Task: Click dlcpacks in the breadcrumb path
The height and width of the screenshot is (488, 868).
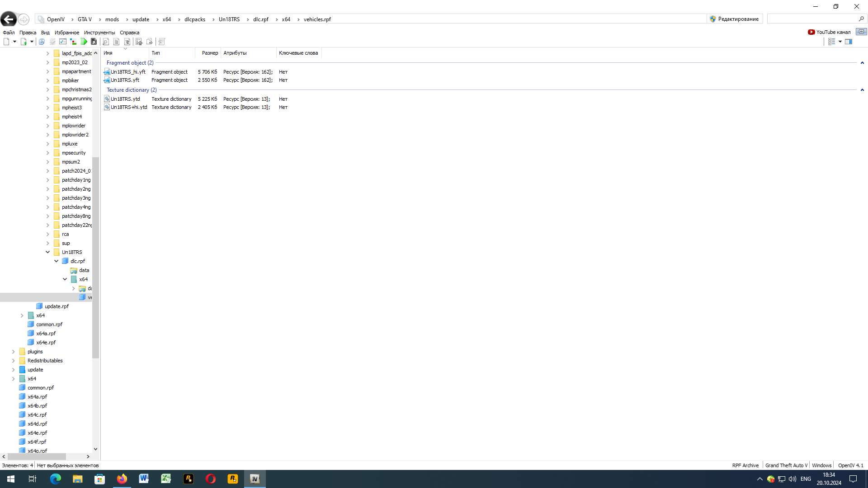Action: pos(194,19)
